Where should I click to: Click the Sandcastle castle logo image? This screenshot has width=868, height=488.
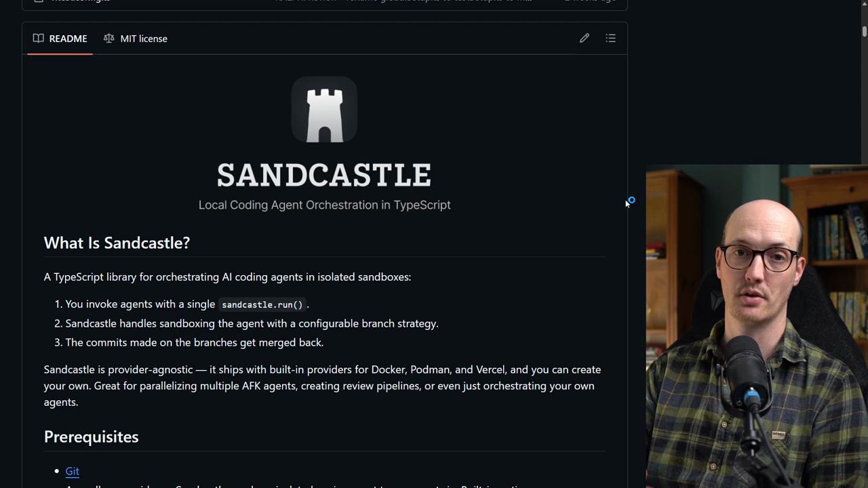[324, 110]
